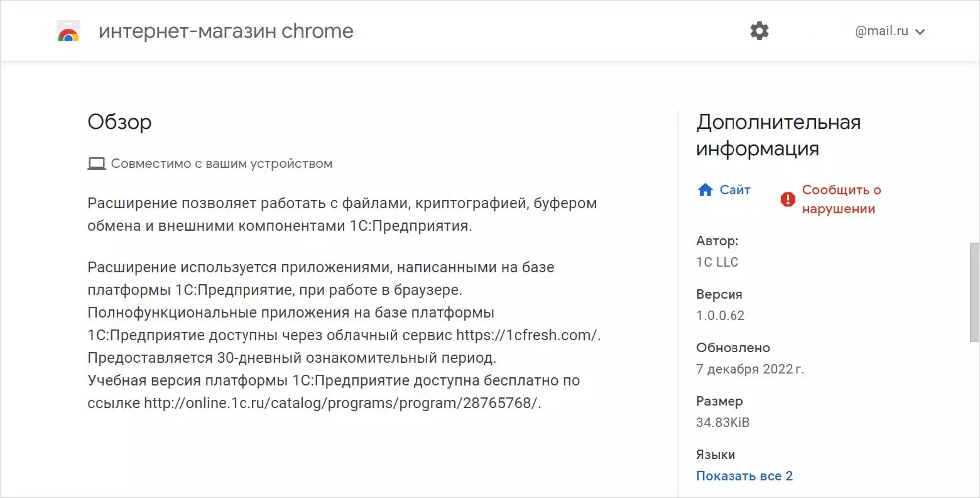This screenshot has height=498, width=980.
Task: Click the Обзор section heading
Action: click(119, 121)
